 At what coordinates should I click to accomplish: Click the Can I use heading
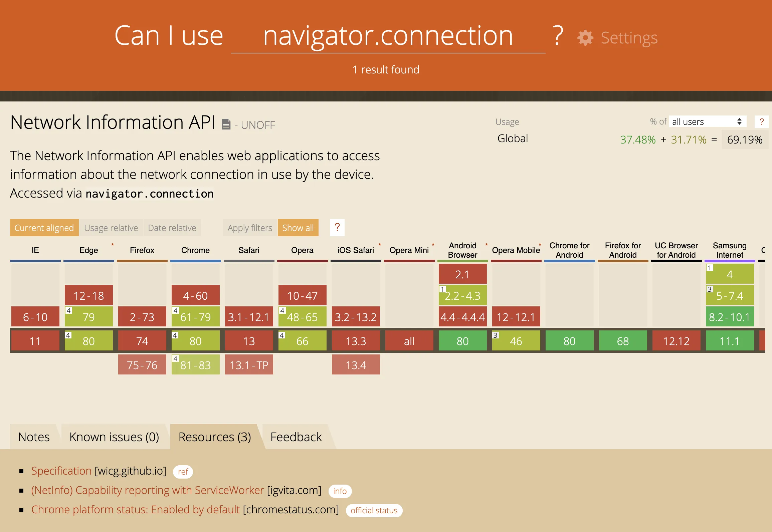[x=169, y=35]
